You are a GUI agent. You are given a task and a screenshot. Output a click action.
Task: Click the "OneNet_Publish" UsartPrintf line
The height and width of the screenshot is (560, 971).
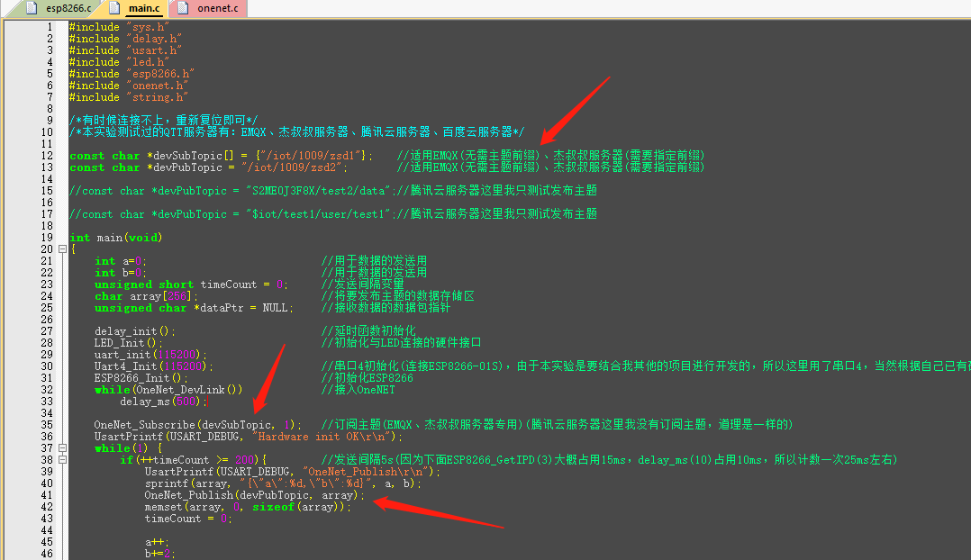tap(293, 472)
